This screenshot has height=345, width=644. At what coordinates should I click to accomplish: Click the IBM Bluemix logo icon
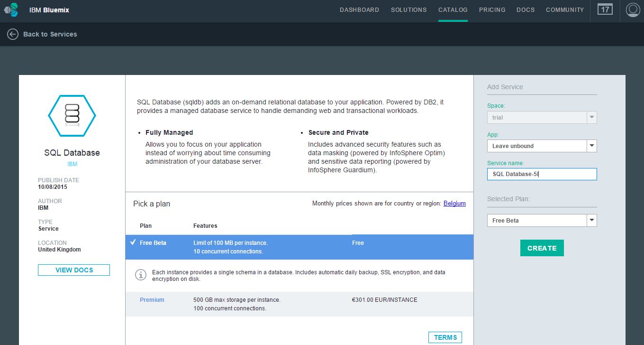coord(11,9)
